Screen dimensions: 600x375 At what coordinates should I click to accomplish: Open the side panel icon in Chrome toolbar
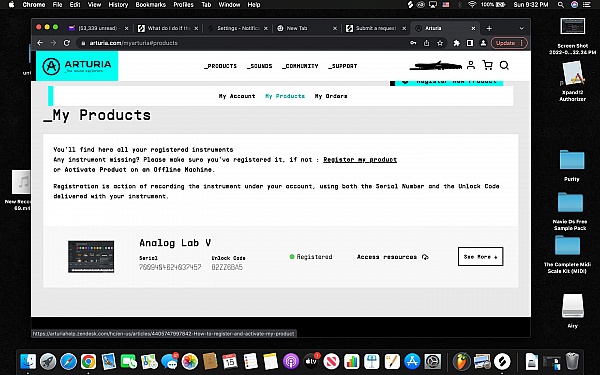(x=470, y=43)
